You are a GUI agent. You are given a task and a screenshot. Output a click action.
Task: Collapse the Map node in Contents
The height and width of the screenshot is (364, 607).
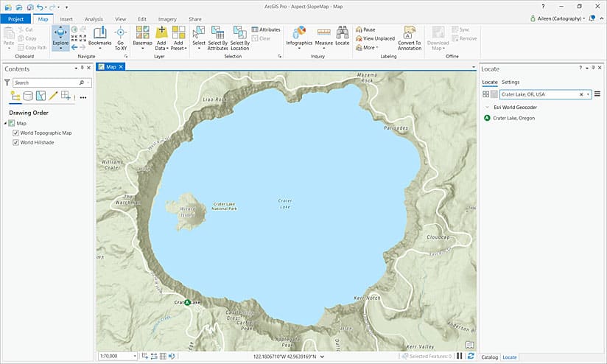point(5,123)
